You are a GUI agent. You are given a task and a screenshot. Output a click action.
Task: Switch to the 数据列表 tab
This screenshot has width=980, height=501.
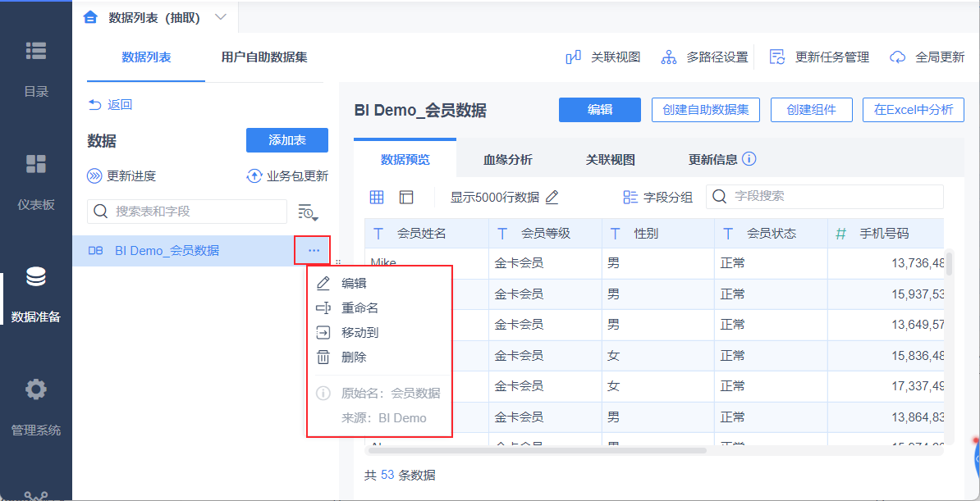[x=146, y=57]
